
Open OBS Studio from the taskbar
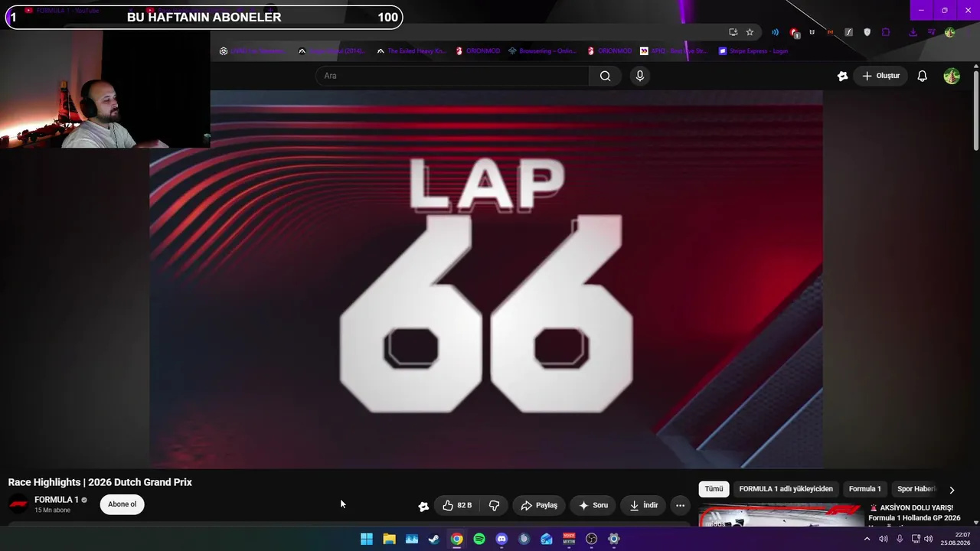click(x=591, y=539)
